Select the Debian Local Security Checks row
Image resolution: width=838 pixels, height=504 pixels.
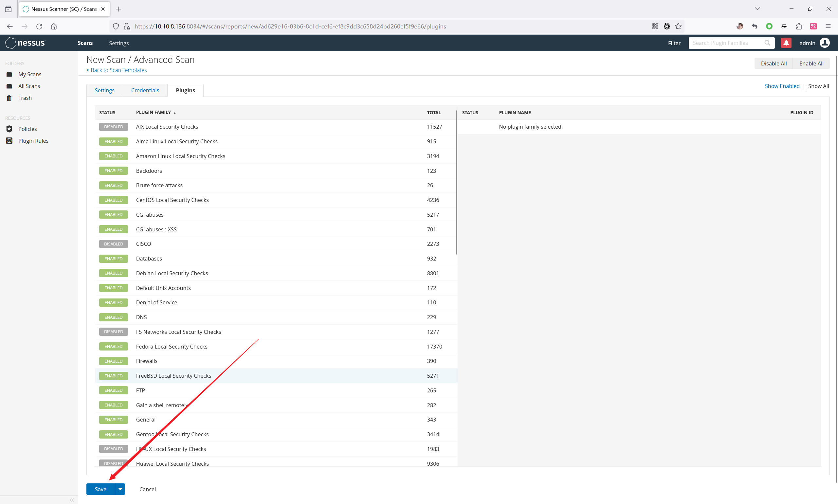[x=276, y=273]
